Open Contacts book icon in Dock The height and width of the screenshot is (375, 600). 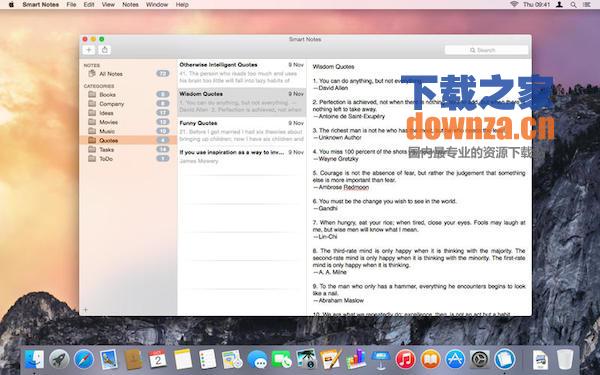coord(133,360)
